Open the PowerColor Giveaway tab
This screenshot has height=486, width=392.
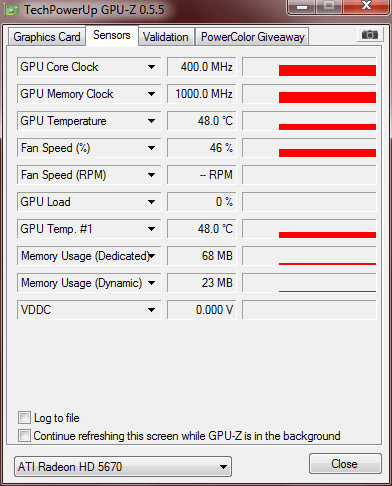253,37
